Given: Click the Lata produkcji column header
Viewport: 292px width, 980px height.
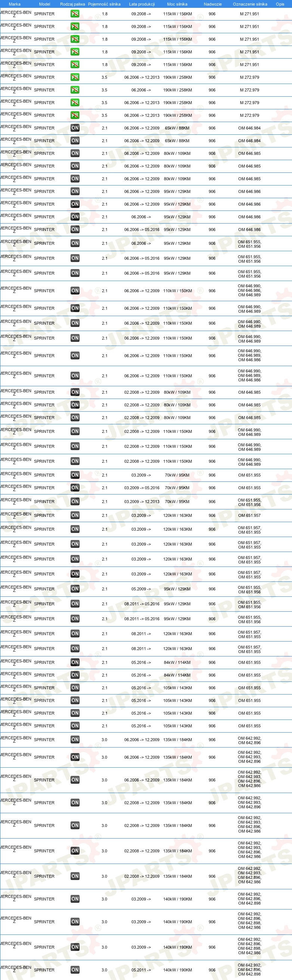Looking at the screenshot, I should (x=142, y=4).
